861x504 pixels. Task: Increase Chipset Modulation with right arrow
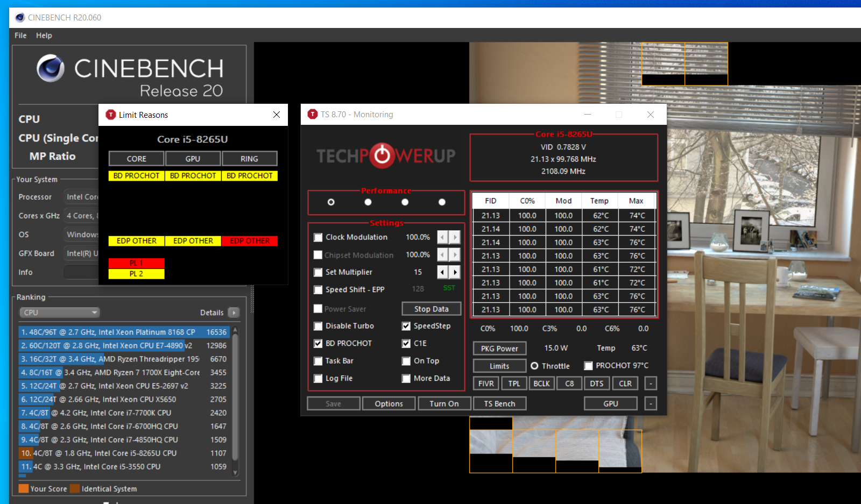[x=455, y=254]
